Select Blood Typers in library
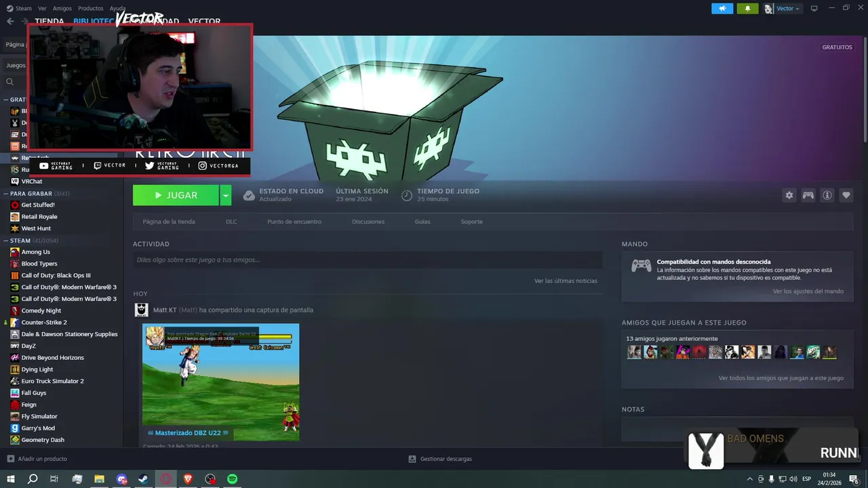Image resolution: width=868 pixels, height=488 pixels. point(39,264)
